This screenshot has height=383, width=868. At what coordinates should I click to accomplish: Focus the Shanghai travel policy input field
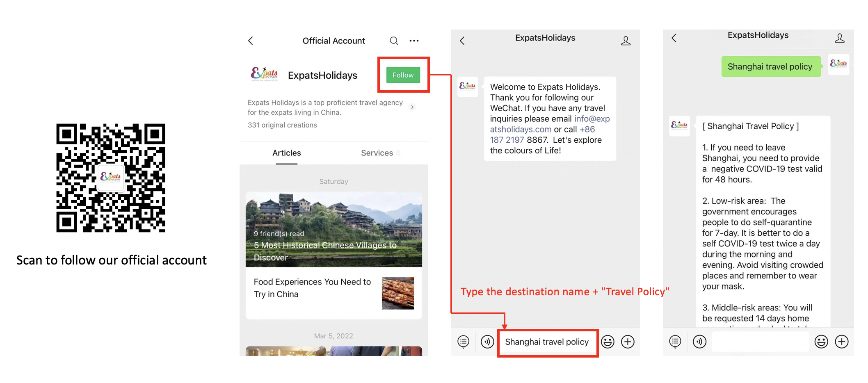pyautogui.click(x=548, y=342)
